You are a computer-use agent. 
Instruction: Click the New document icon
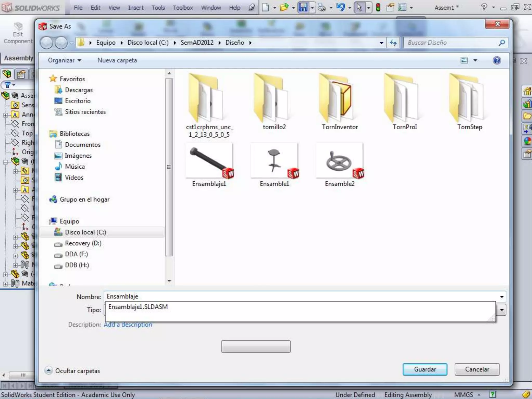265,7
